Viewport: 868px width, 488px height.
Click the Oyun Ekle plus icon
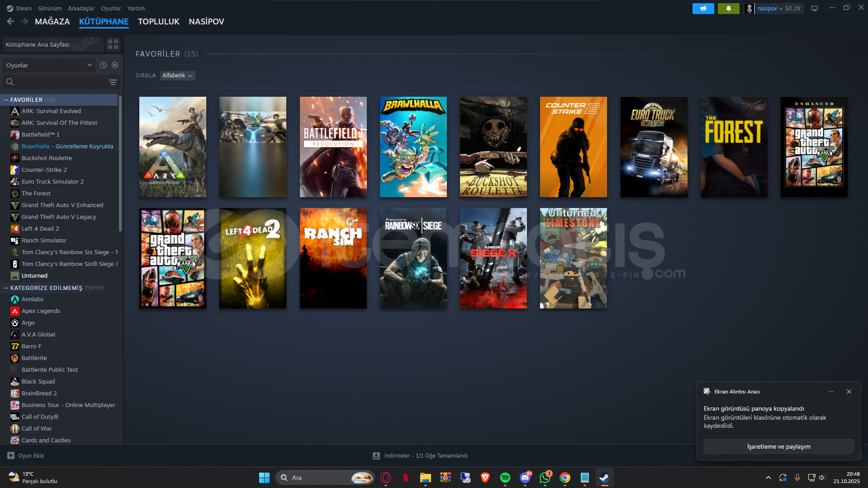coord(11,455)
